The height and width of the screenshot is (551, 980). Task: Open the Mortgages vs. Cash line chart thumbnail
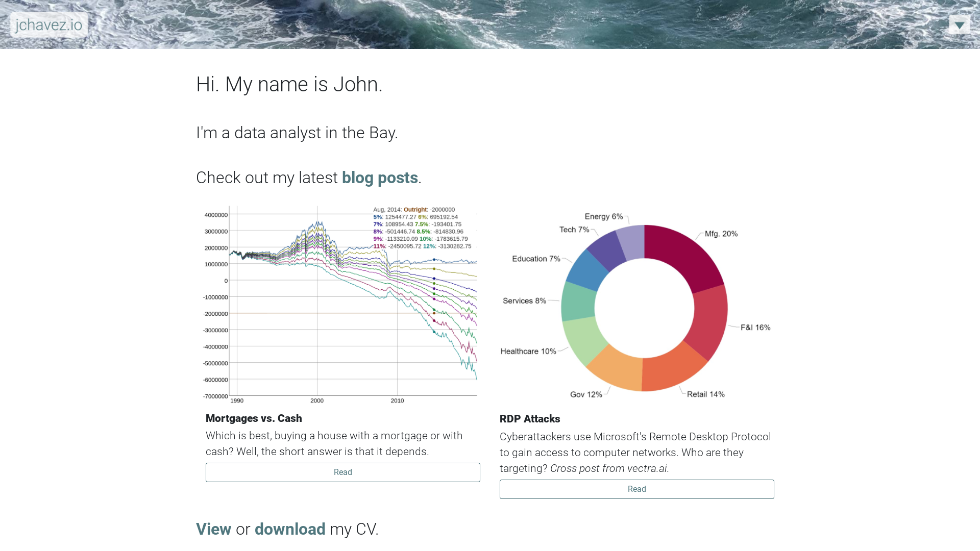point(339,305)
